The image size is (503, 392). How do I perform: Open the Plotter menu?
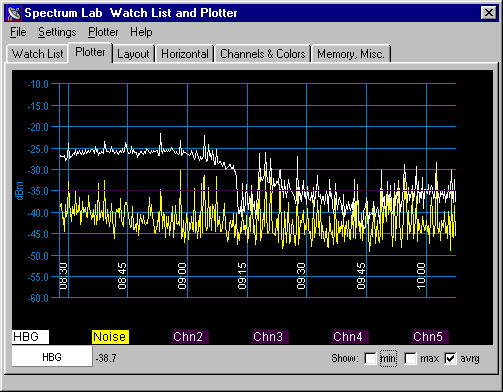coord(103,32)
